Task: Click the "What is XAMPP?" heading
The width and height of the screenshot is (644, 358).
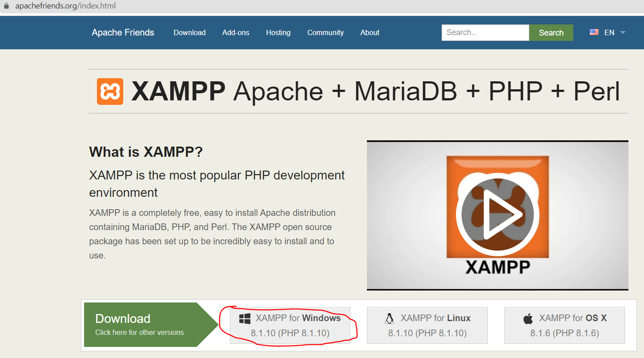Action: 146,152
